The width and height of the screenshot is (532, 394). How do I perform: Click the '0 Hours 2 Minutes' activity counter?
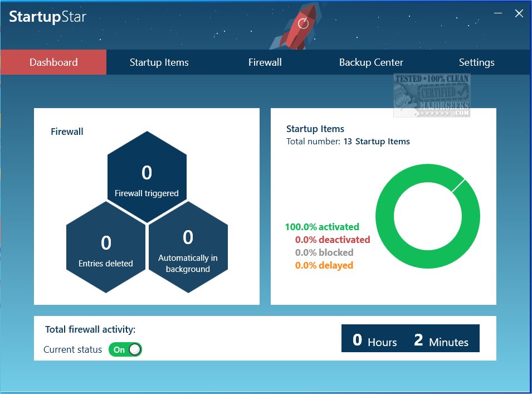point(410,338)
